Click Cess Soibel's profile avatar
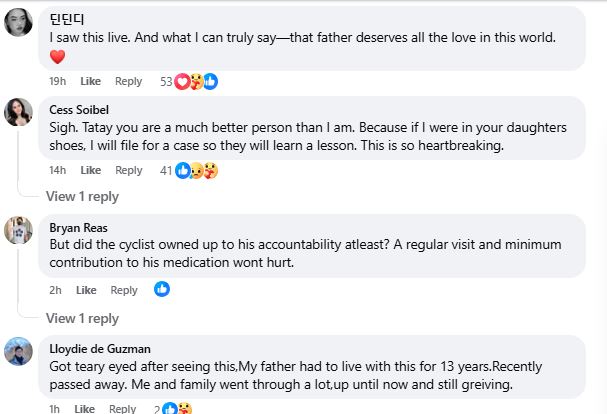 point(19,113)
